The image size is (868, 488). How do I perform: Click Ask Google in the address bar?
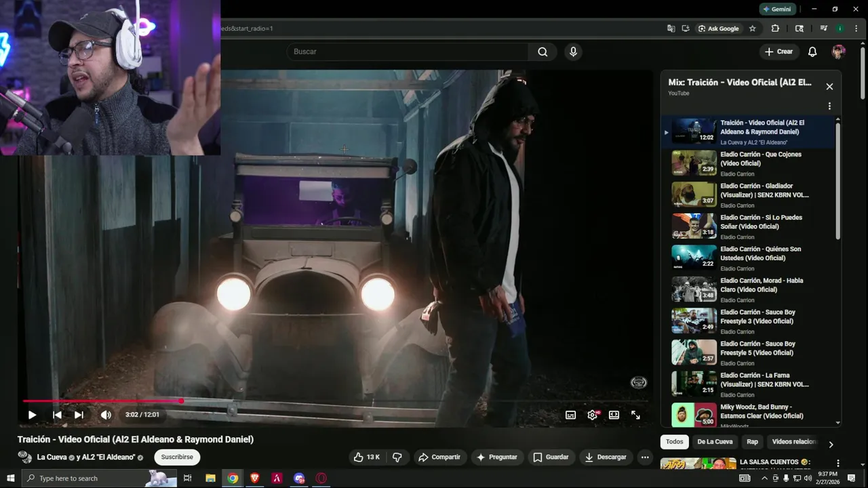718,28
